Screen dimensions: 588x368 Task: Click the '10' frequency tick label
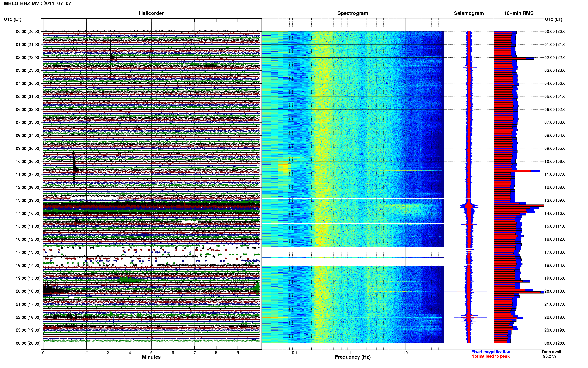(405, 353)
